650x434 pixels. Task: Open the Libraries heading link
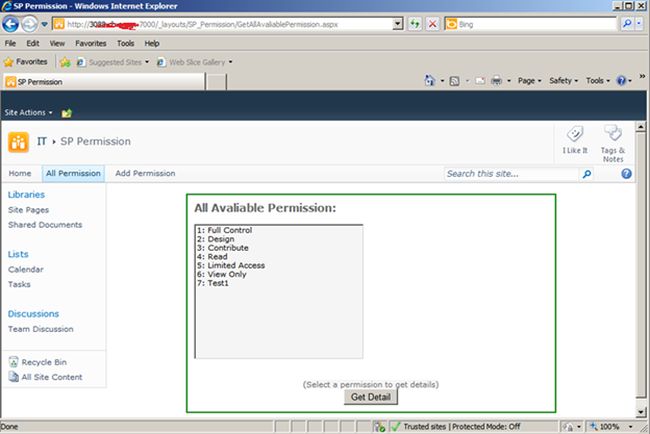pyautogui.click(x=26, y=194)
